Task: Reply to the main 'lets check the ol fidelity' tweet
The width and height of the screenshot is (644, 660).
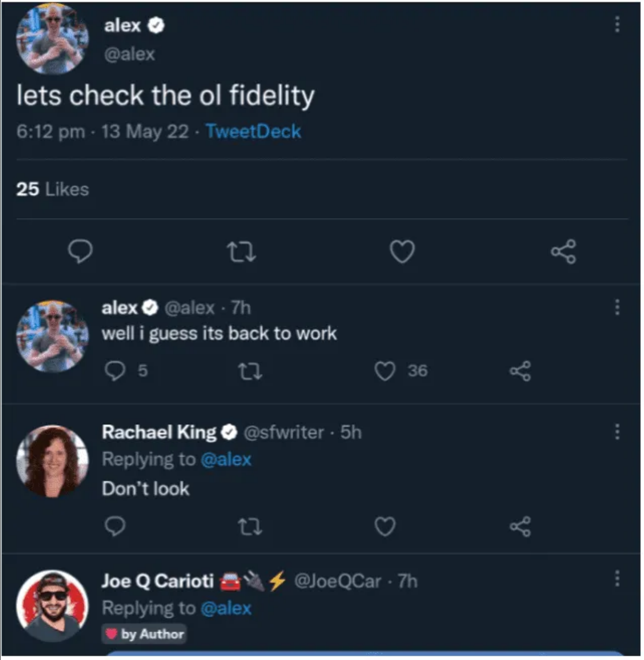Action: (x=80, y=251)
